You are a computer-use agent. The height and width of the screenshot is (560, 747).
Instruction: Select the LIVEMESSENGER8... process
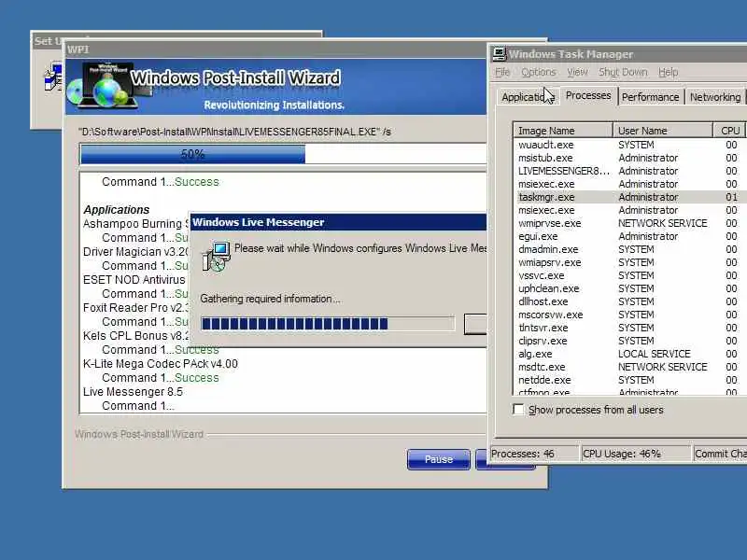pos(628,171)
